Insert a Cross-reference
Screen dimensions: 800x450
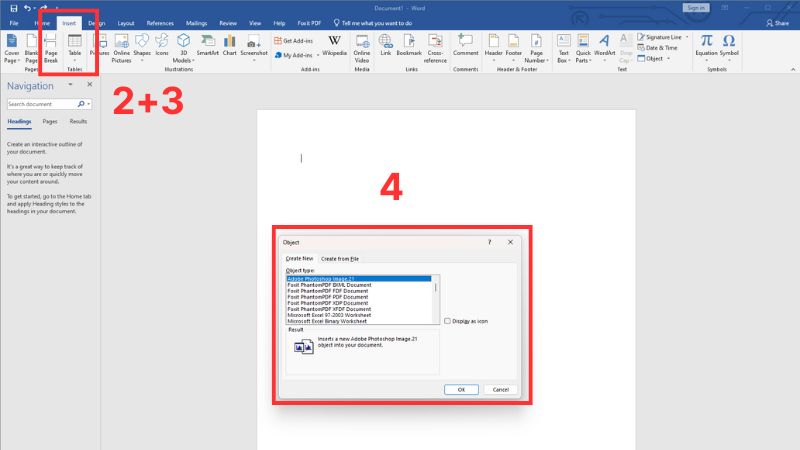pyautogui.click(x=435, y=48)
